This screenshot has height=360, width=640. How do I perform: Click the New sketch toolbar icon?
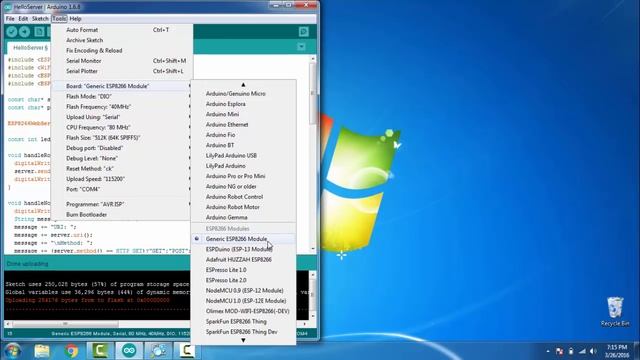coord(39,31)
